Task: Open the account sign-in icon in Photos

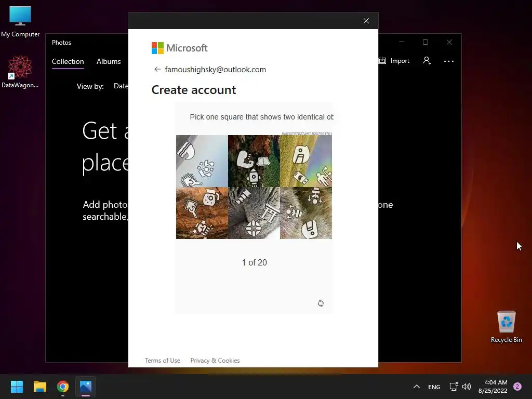Action: tap(427, 61)
